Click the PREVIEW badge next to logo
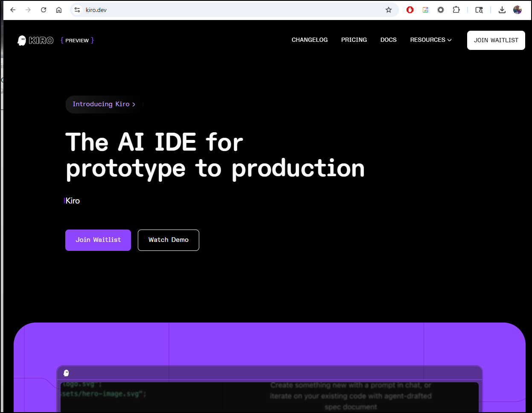The height and width of the screenshot is (413, 532). (x=77, y=41)
